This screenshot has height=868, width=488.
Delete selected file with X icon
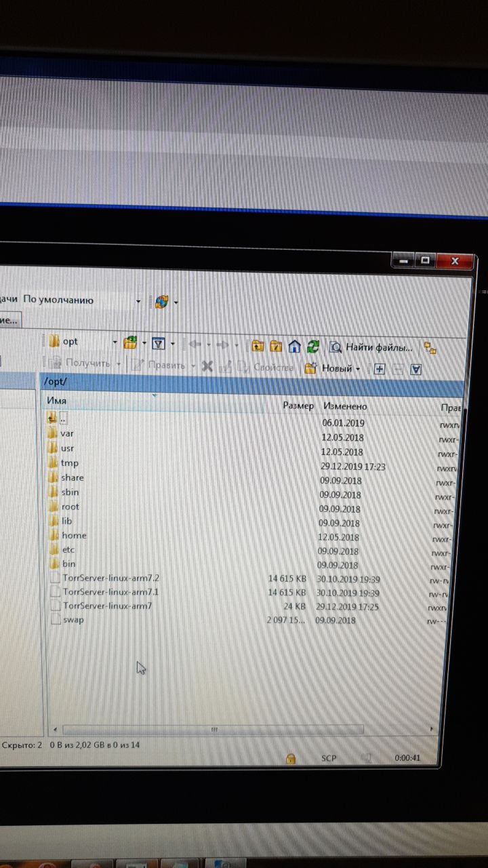tap(207, 366)
